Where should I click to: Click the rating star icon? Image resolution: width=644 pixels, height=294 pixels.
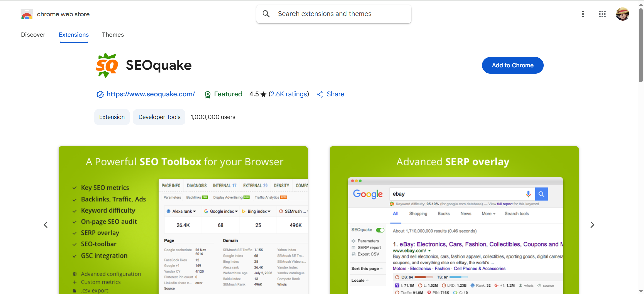click(x=263, y=94)
